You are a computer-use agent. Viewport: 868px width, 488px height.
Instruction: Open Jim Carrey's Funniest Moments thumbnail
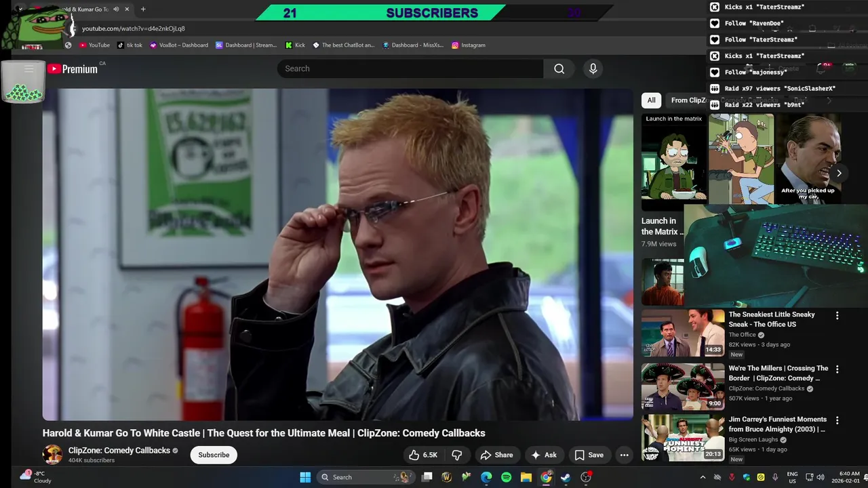click(x=683, y=438)
